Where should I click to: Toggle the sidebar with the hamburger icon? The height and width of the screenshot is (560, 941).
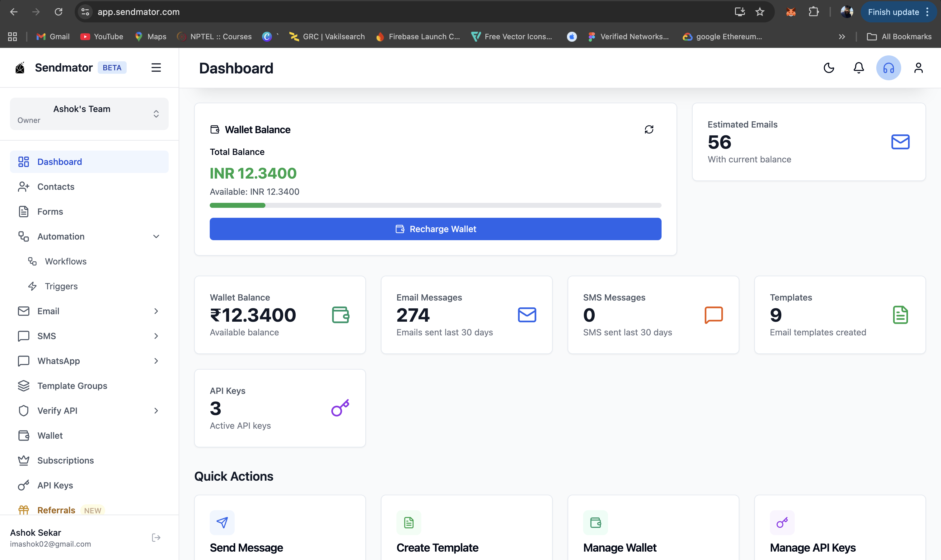tap(156, 68)
